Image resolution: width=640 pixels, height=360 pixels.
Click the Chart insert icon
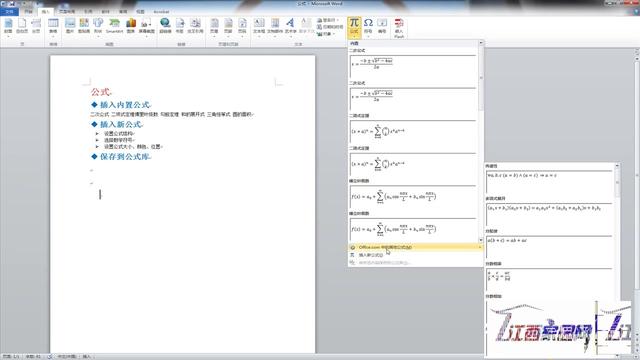[131, 25]
